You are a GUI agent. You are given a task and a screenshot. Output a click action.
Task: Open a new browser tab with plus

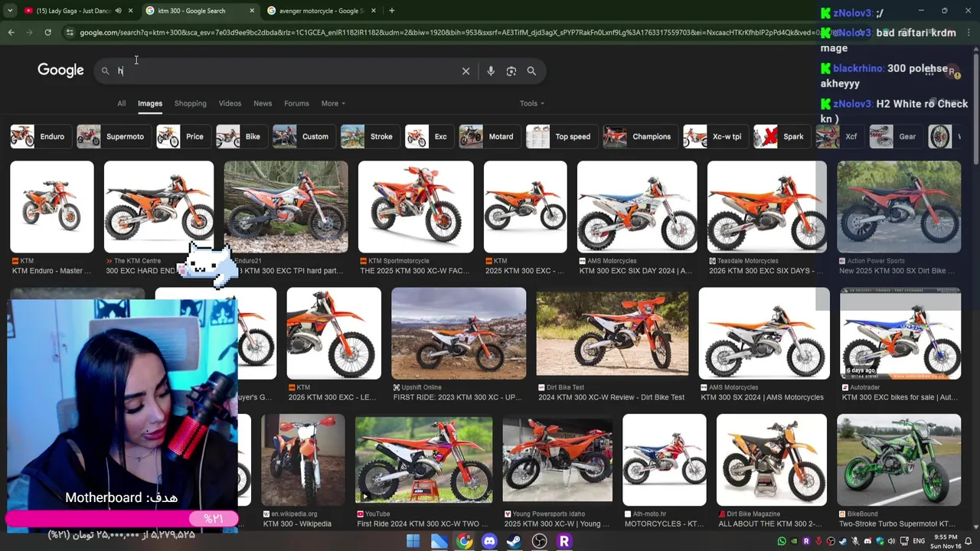391,11
